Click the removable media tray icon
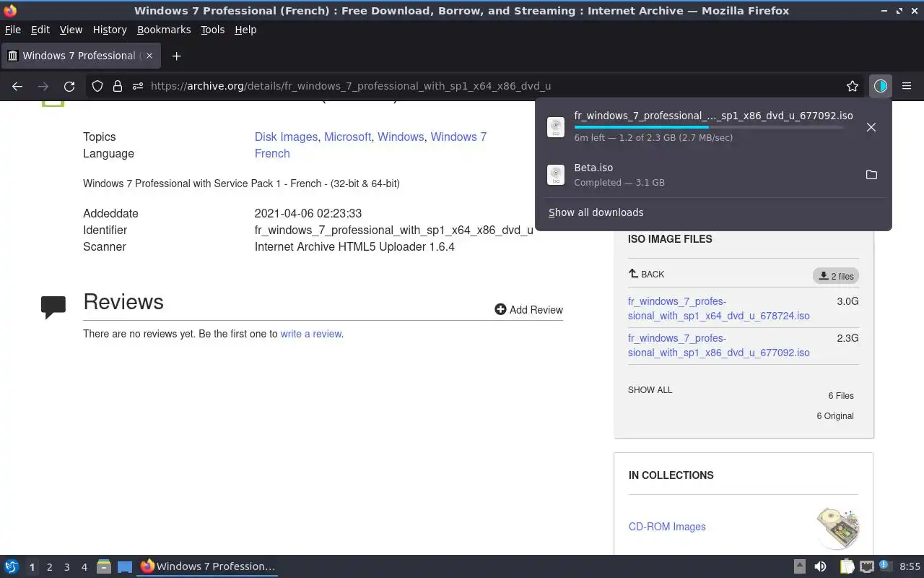This screenshot has height=578, width=924. (800, 566)
